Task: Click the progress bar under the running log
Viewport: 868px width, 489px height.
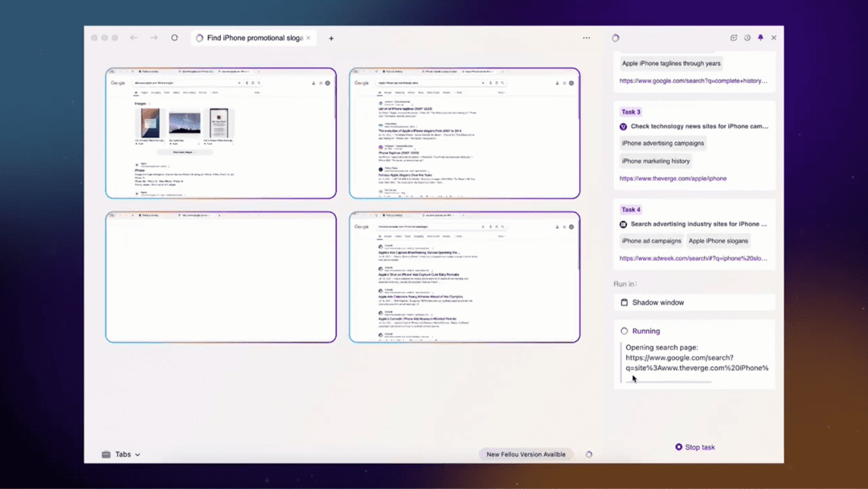Action: click(668, 381)
